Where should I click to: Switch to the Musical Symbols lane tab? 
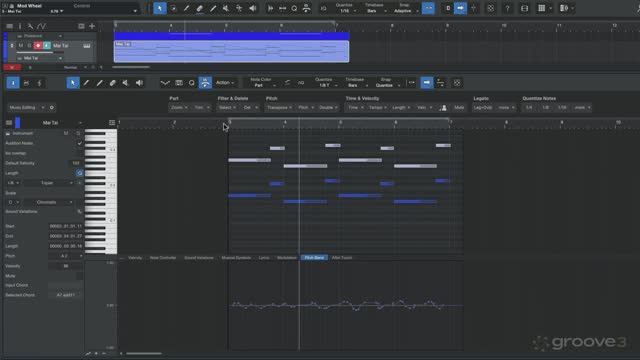pos(236,258)
